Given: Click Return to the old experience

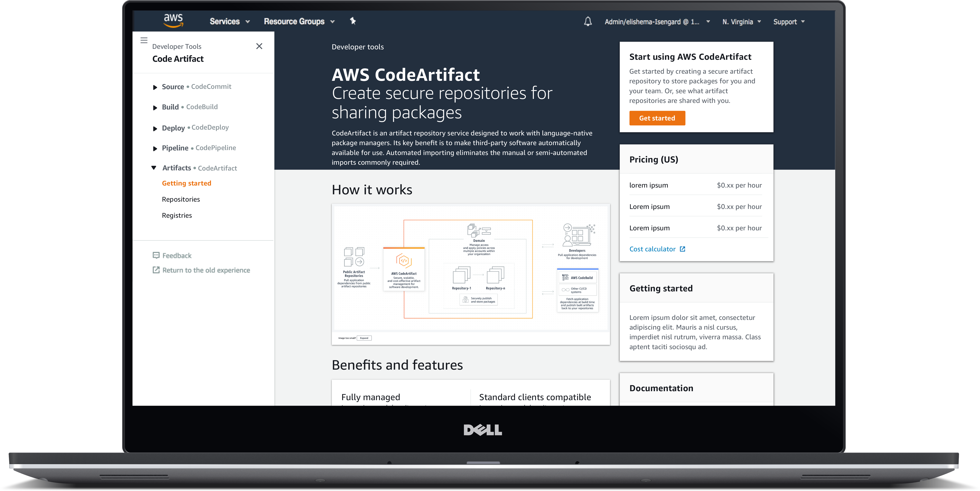Looking at the screenshot, I should (206, 270).
